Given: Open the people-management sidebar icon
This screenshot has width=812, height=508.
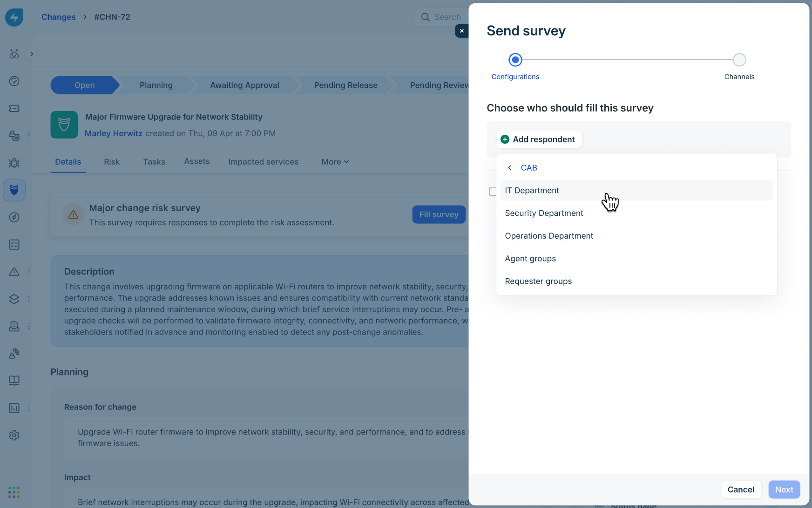Looking at the screenshot, I should point(14,354).
